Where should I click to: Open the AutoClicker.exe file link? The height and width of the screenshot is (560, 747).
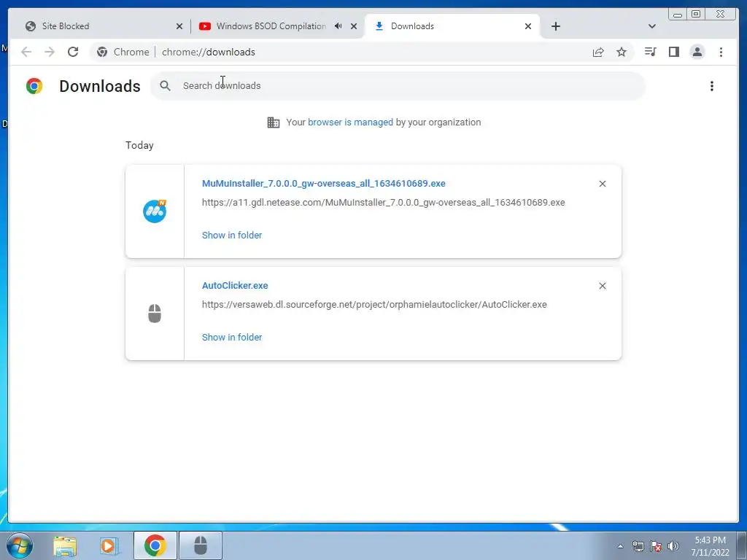(235, 286)
